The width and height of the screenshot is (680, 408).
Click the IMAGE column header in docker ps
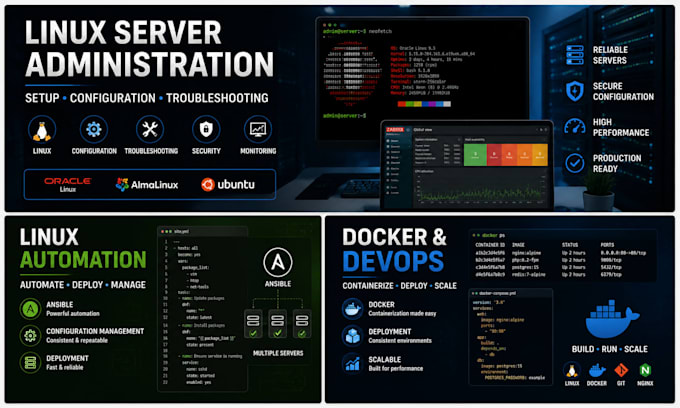tap(518, 245)
